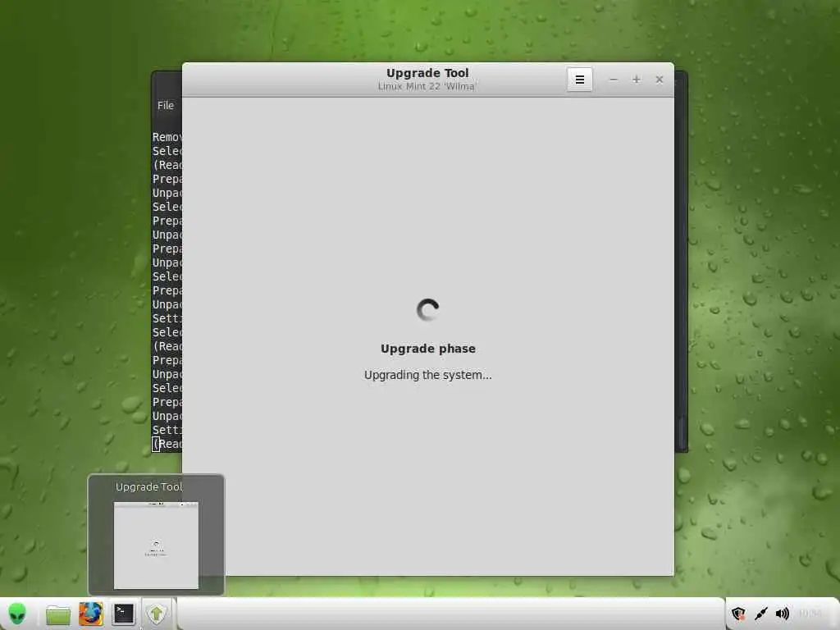Minimize the Upgrade Tool window
Image resolution: width=840 pixels, height=630 pixels.
pos(614,80)
